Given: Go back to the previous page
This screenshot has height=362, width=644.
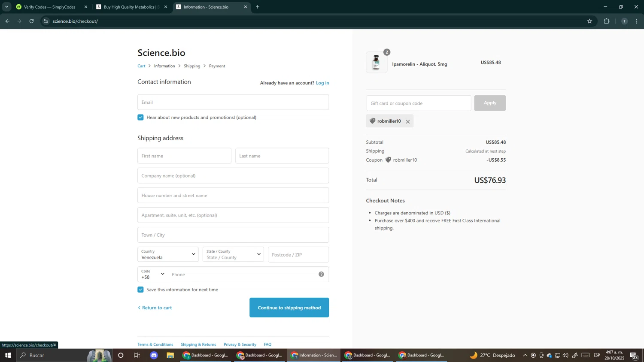Looking at the screenshot, I should click(7, 21).
